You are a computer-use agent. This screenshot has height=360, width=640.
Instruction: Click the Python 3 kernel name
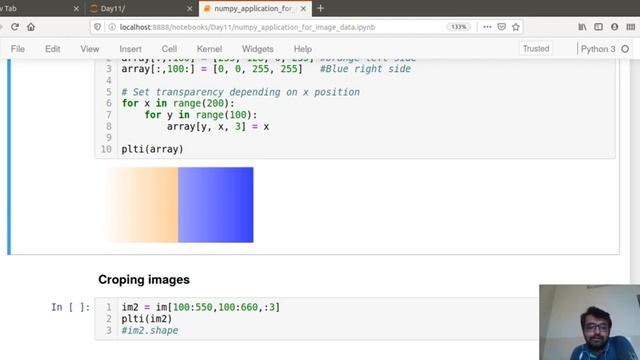pyautogui.click(x=598, y=49)
